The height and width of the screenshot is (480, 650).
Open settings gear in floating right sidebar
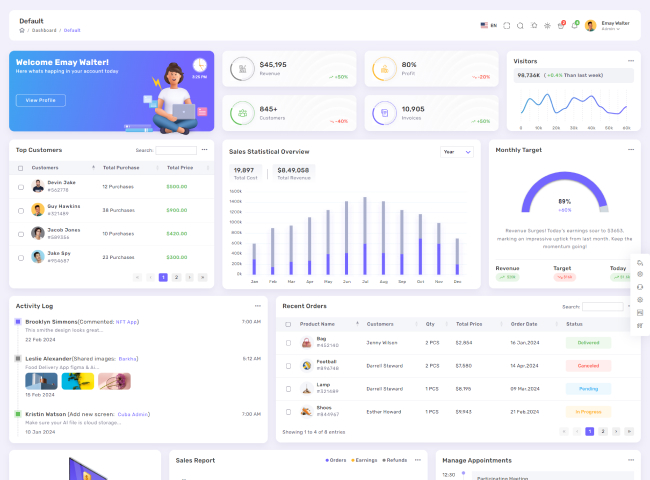[x=639, y=274]
